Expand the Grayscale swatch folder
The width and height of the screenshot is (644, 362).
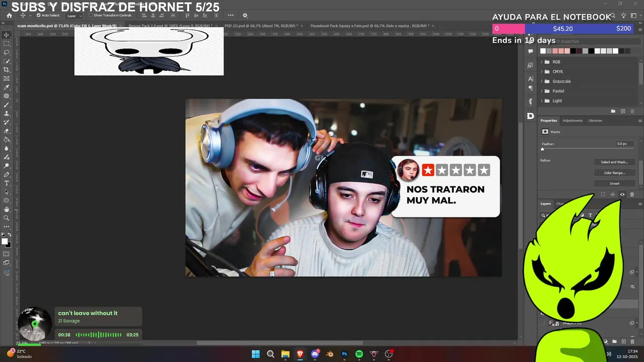(x=541, y=81)
